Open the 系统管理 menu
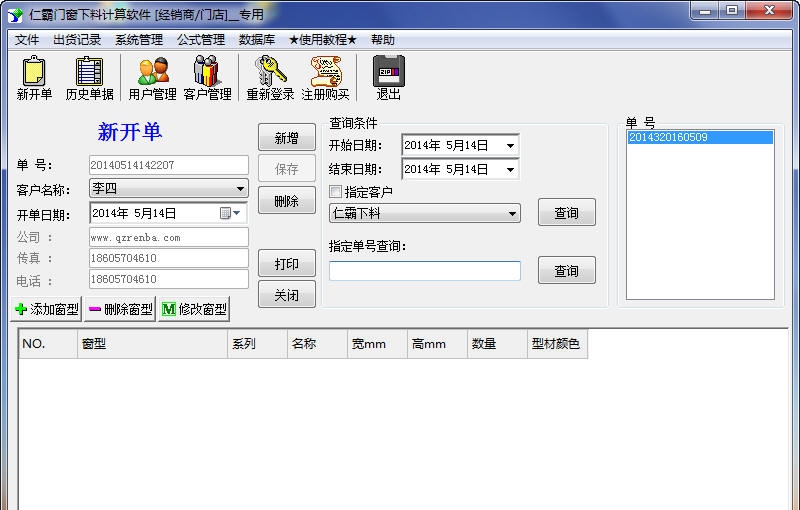 (139, 40)
